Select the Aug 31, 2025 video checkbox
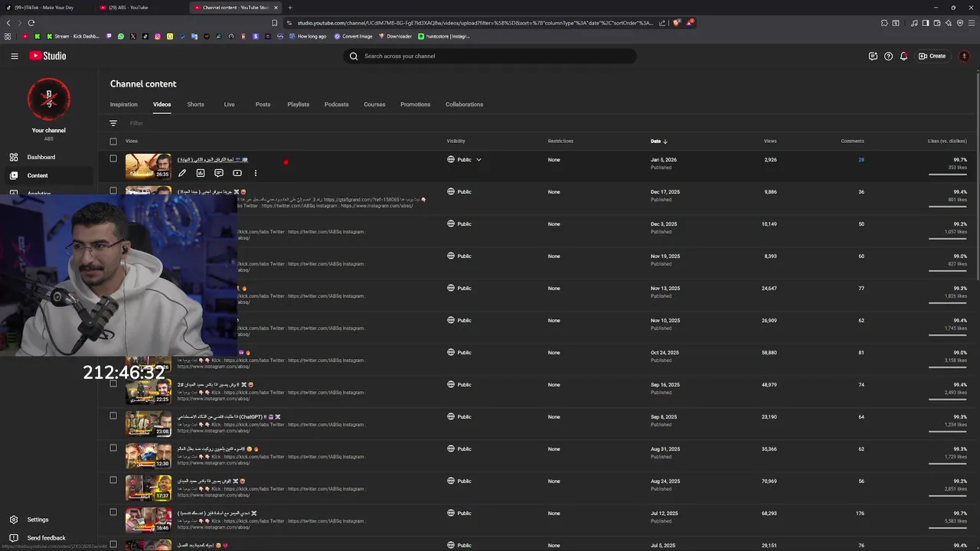The height and width of the screenshot is (551, 980). [x=113, y=448]
